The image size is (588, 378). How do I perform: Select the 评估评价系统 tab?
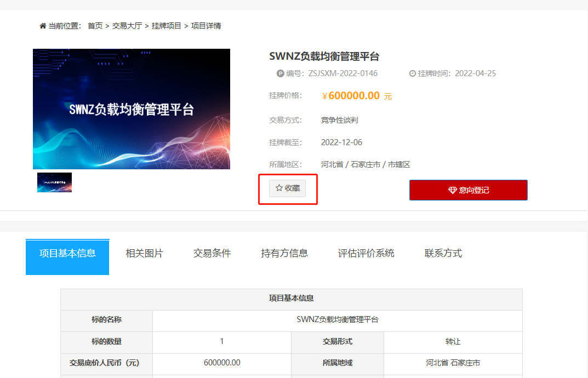(x=366, y=254)
